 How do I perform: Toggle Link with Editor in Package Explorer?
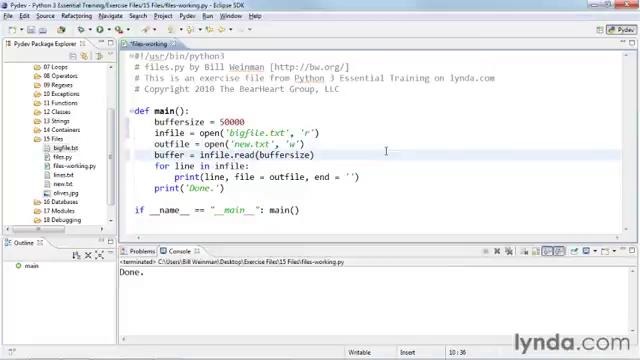click(84, 56)
